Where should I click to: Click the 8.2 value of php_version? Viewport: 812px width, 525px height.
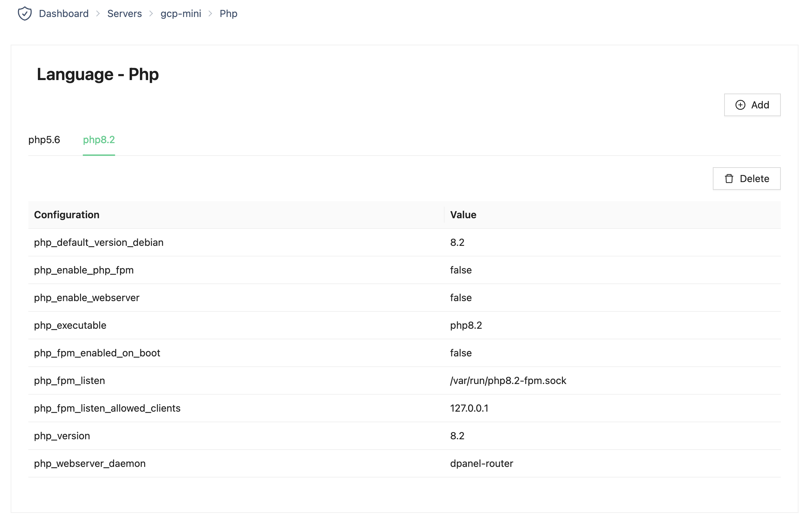tap(457, 436)
